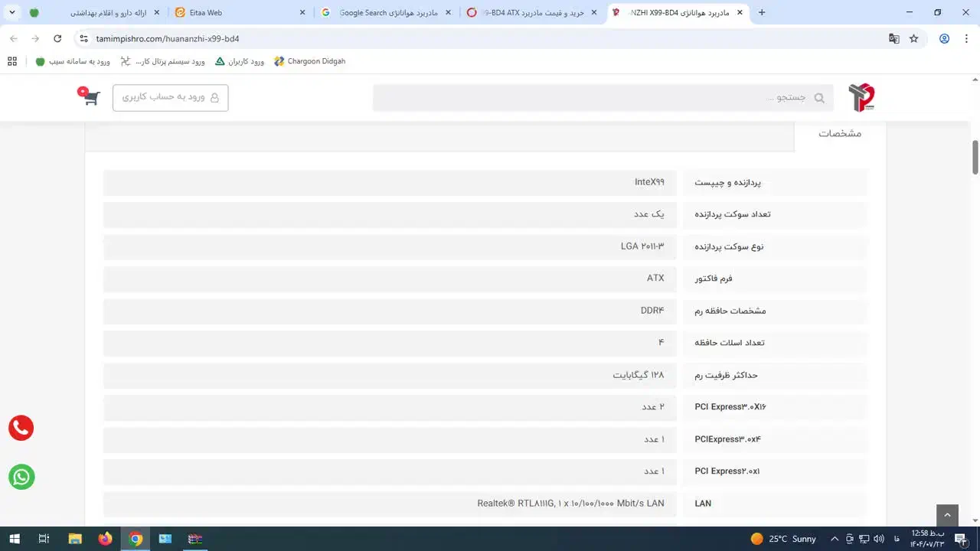Screen dimensions: 980x551
Task: Open the Chargoon Didgah bookmark
Action: [x=309, y=61]
